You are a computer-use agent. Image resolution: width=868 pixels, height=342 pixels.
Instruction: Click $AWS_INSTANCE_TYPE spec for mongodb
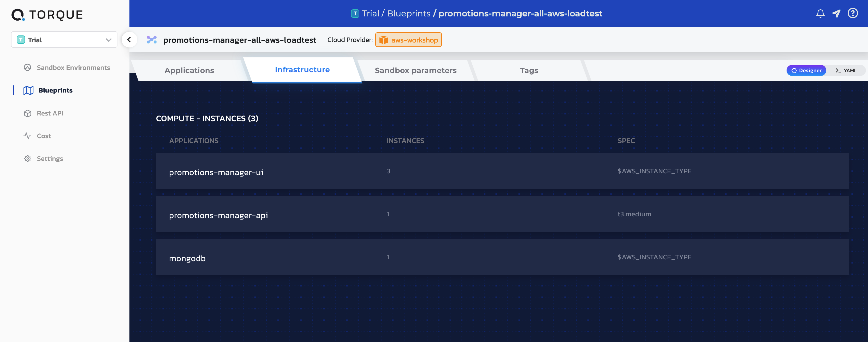pos(654,257)
